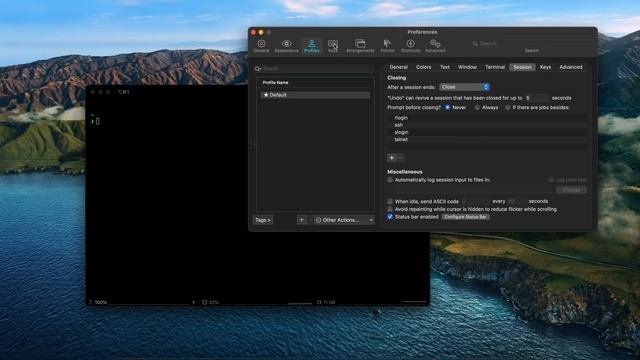Click the Preferences toolbar search field
Image resolution: width=640 pixels, height=360 pixels.
tap(532, 43)
